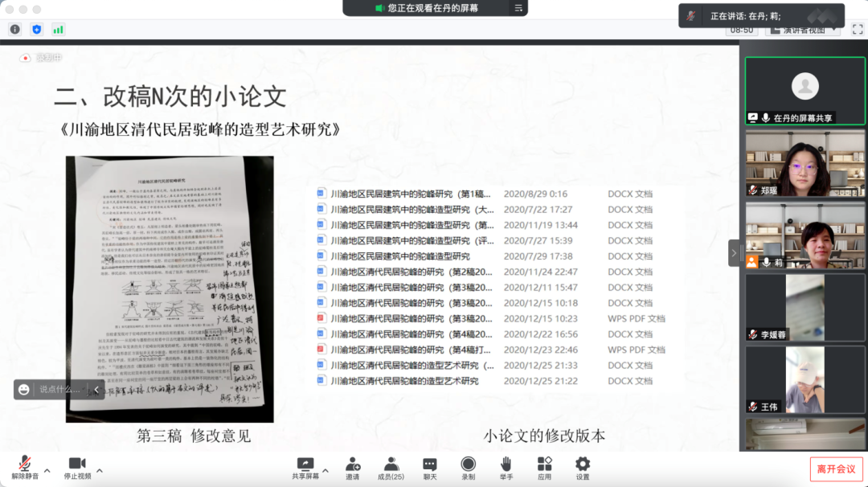Open the screen-viewing banner options menu

click(520, 8)
